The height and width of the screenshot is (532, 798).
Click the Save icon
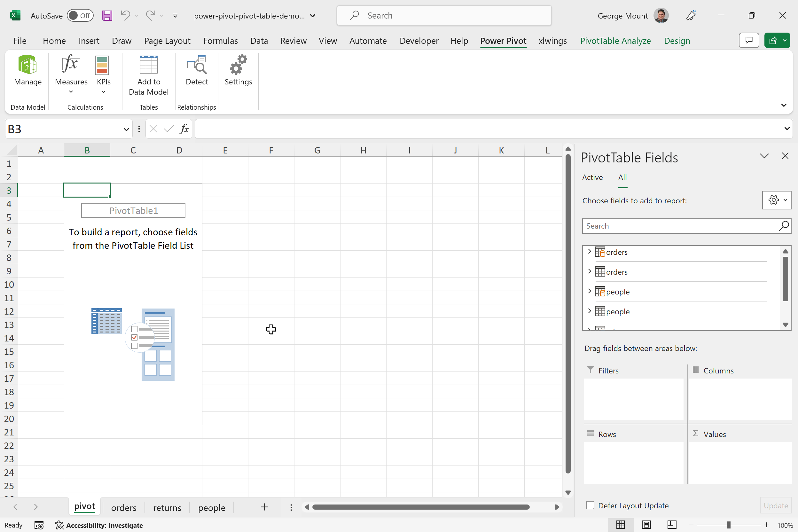pyautogui.click(x=107, y=15)
